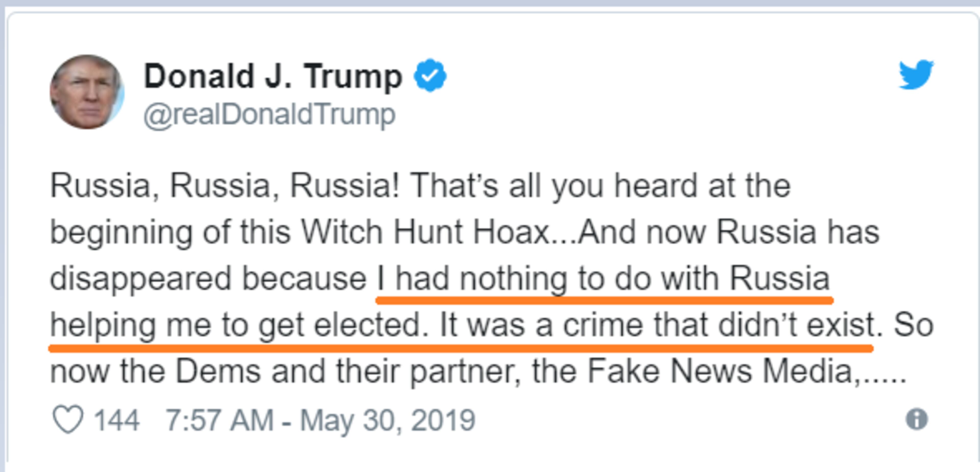
Task: Click the blue verified badge
Action: [430, 75]
